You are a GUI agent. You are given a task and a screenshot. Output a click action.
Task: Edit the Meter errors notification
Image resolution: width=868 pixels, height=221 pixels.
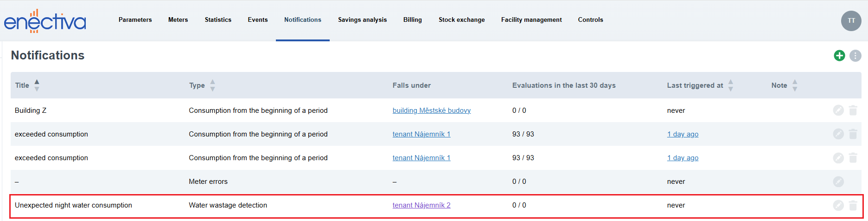point(838,182)
